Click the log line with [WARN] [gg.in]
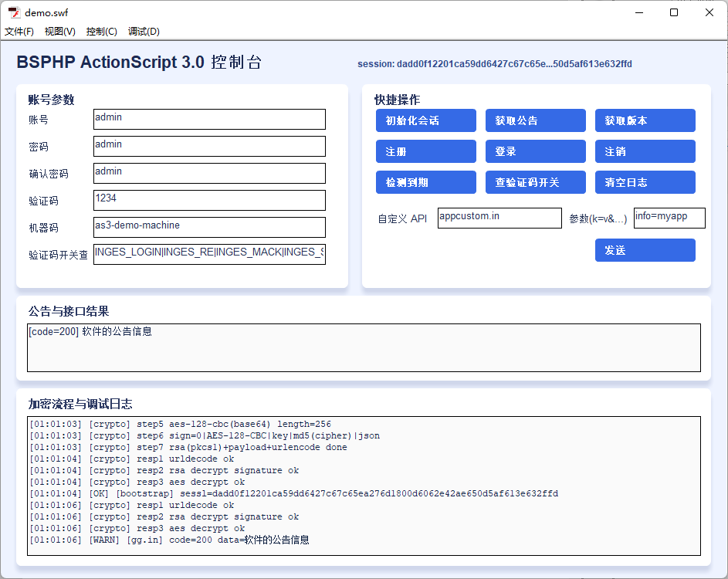The height and width of the screenshot is (579, 728). [x=170, y=540]
